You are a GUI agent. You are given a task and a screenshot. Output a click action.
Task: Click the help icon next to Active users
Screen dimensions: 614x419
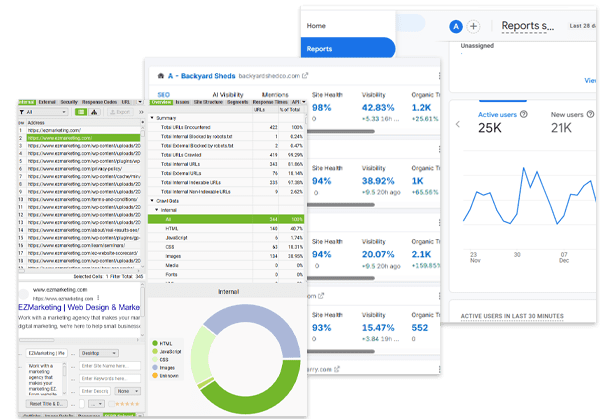coord(524,114)
